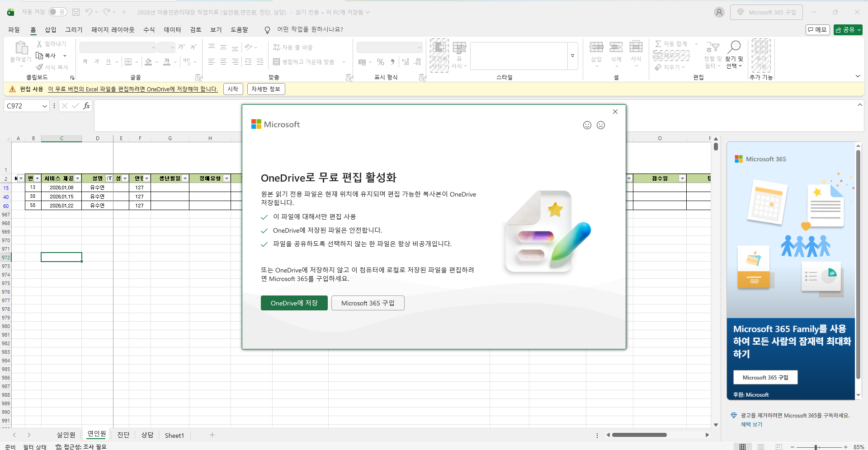Click the lightbulb Tell Me icon

267,30
